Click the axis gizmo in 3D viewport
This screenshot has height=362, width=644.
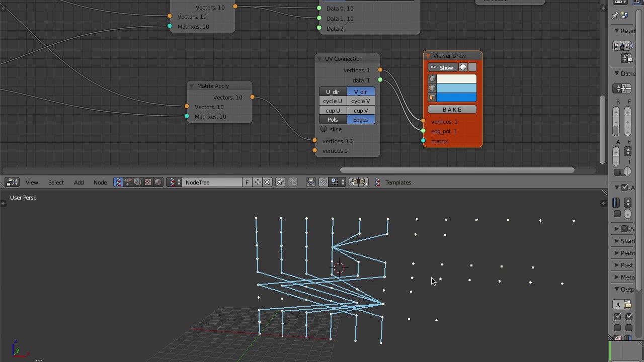[x=19, y=349]
